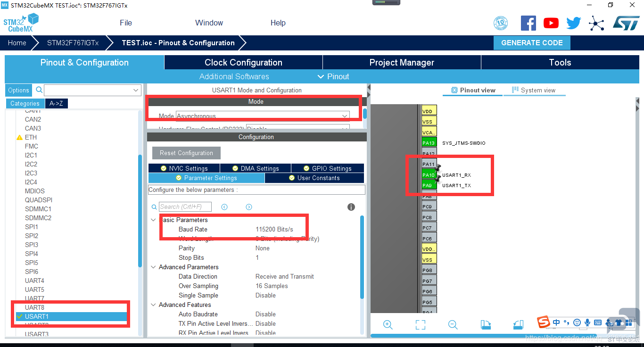Open the ST Twitter icon
Image resolution: width=644 pixels, height=347 pixels.
(x=573, y=23)
